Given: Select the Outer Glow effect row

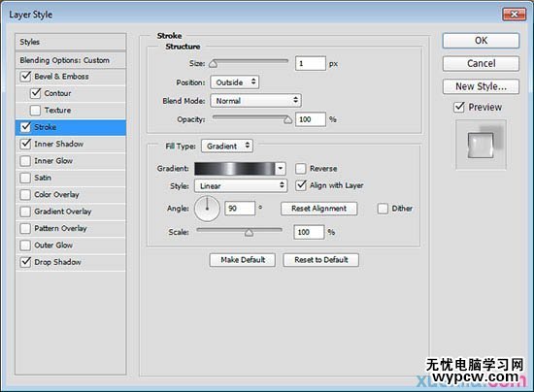Looking at the screenshot, I should point(71,245).
